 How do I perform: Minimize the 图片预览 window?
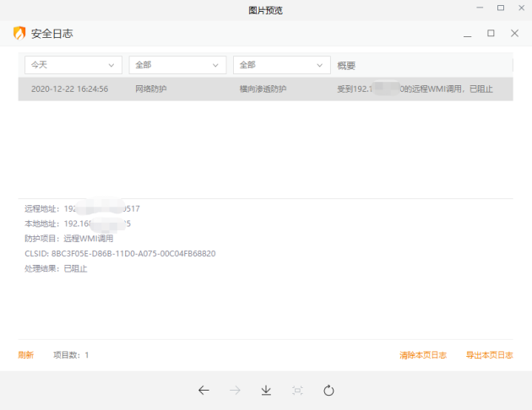[480, 8]
